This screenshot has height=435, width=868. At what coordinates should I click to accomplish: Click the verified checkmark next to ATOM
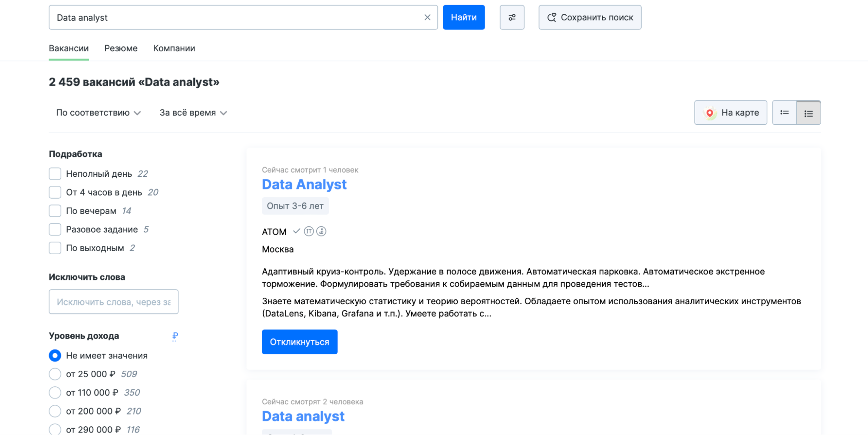point(297,231)
